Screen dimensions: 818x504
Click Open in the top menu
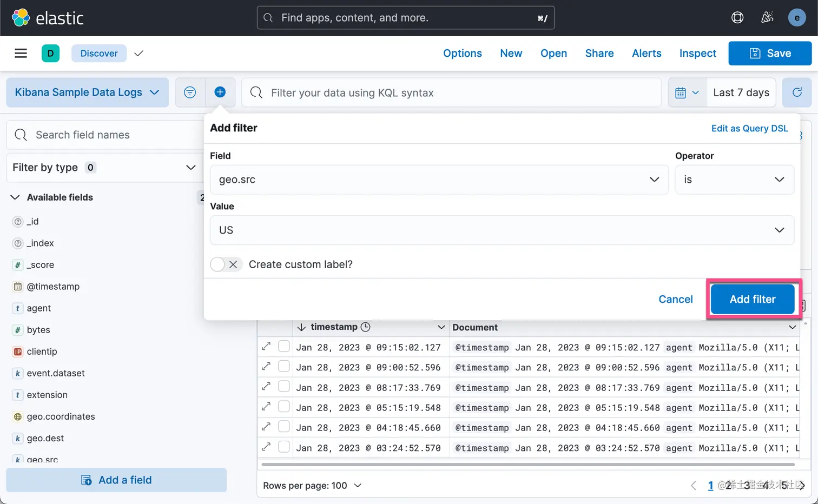tap(554, 53)
